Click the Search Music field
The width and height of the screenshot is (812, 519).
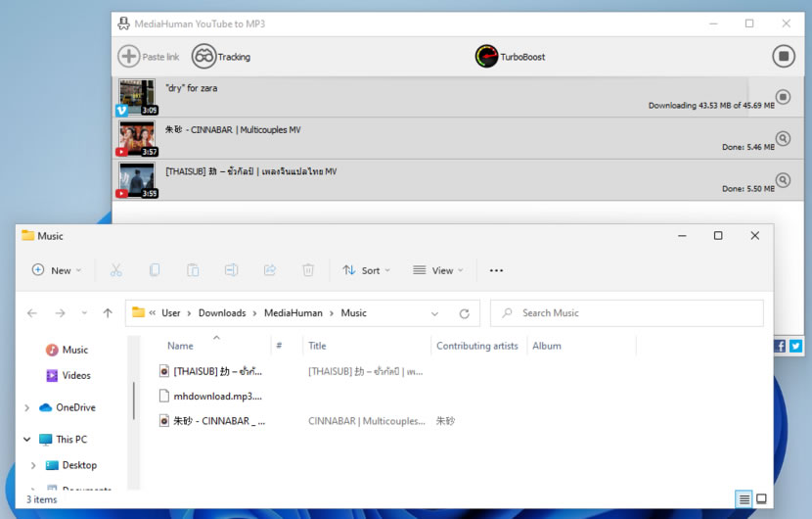pyautogui.click(x=626, y=313)
